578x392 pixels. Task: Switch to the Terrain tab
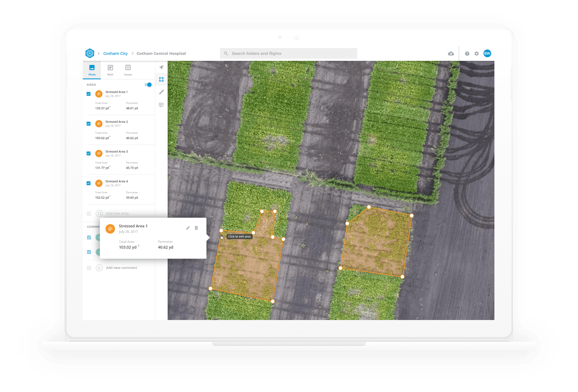(128, 70)
